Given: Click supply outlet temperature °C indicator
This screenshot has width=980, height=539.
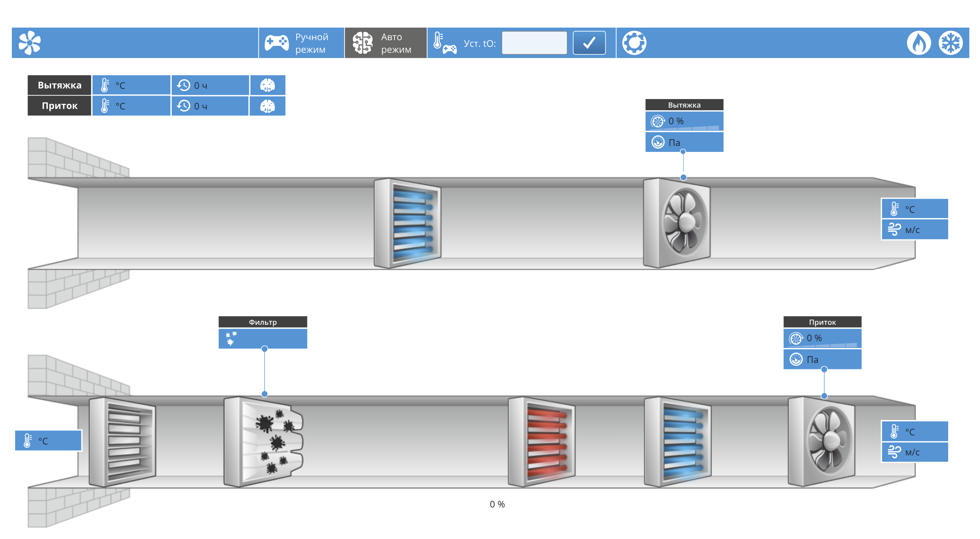Looking at the screenshot, I should pyautogui.click(x=915, y=431).
